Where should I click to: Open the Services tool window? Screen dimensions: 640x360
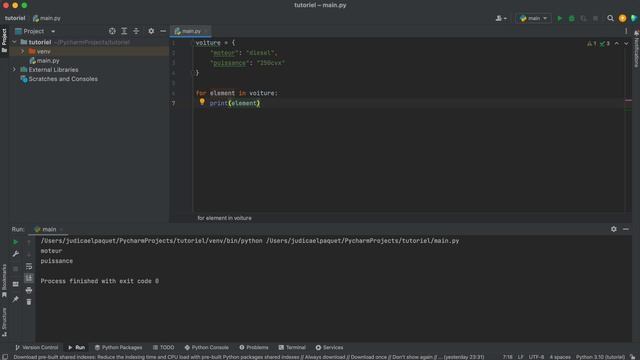click(329, 347)
